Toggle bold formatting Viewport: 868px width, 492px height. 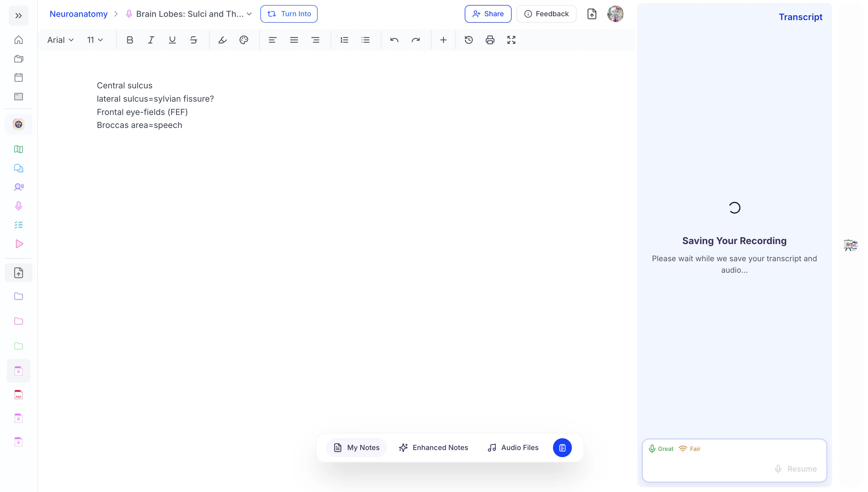(x=130, y=40)
